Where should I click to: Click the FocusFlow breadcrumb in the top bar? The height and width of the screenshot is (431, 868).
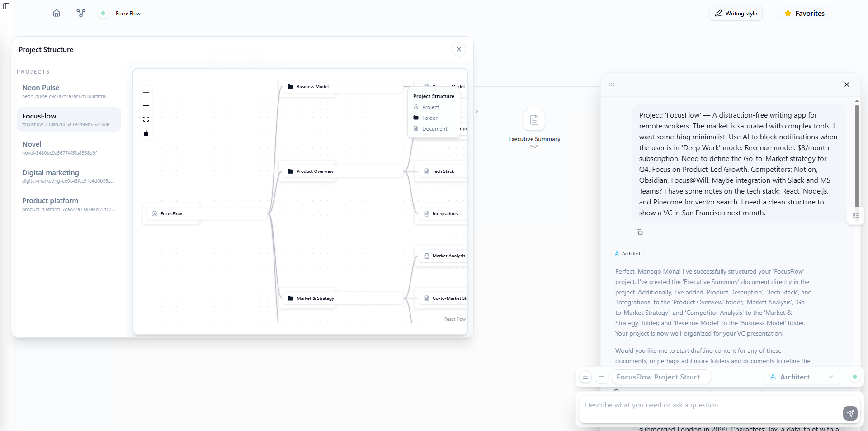128,14
